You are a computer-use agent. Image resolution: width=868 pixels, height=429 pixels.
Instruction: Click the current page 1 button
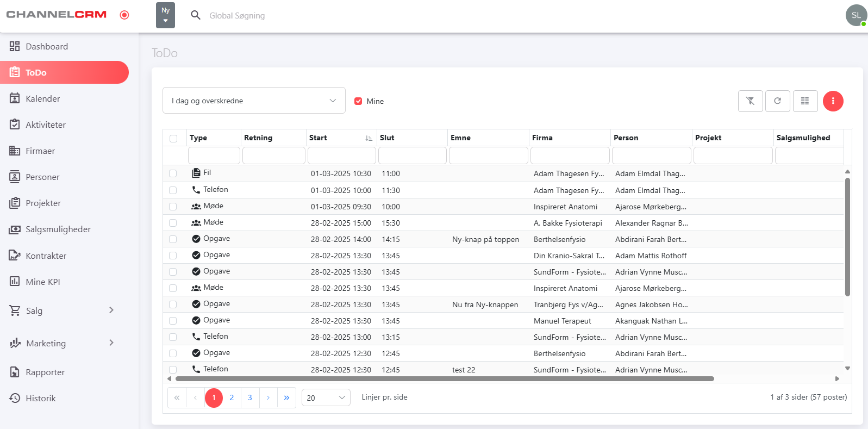214,397
